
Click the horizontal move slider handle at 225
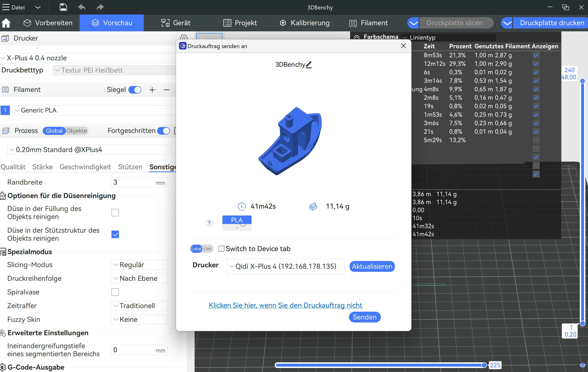pyautogui.click(x=484, y=365)
